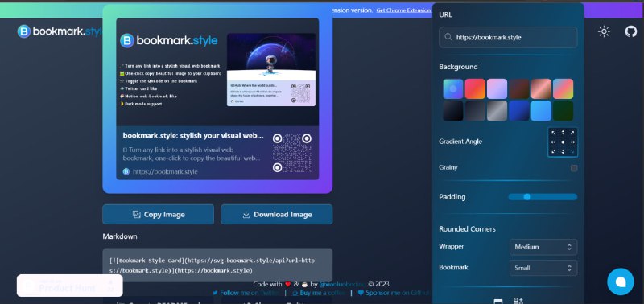The width and height of the screenshot is (644, 304).
Task: Click the bookmark card preview image
Action: (217, 98)
